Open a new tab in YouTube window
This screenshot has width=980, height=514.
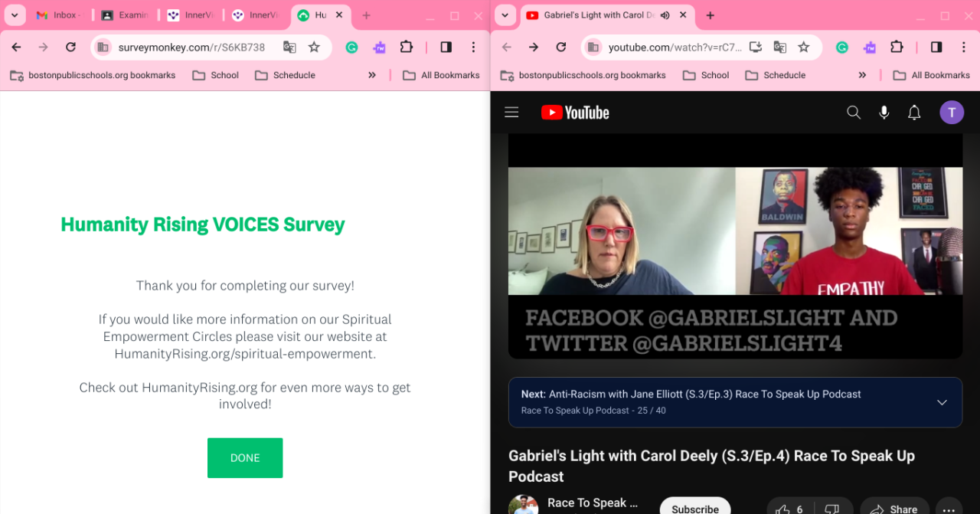click(x=710, y=15)
